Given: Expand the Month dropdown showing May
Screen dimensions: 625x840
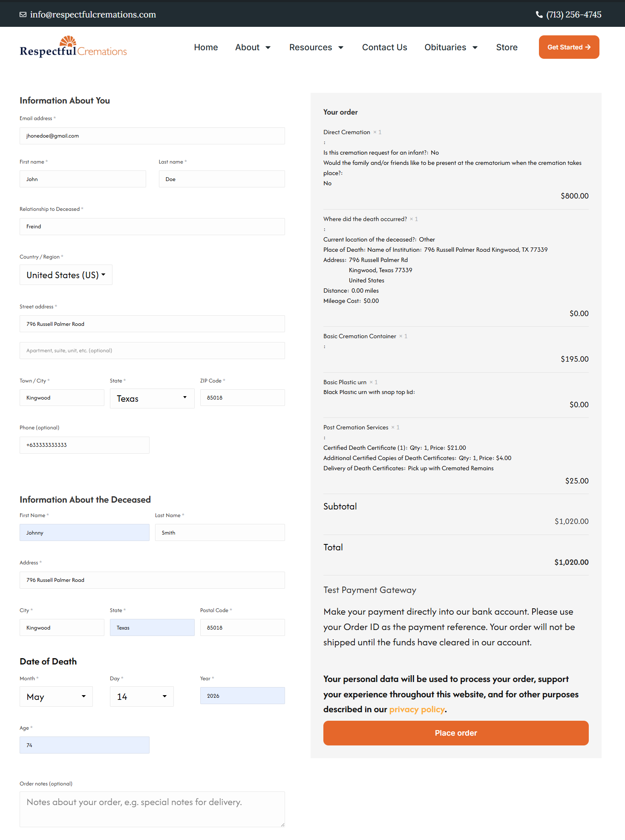Looking at the screenshot, I should click(x=56, y=696).
